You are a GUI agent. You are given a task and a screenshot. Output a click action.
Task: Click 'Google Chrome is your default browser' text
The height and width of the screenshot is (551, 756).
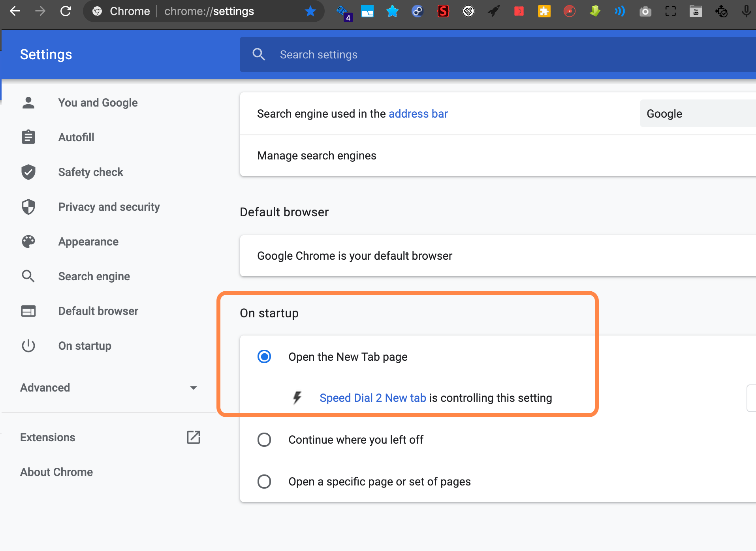pos(355,256)
